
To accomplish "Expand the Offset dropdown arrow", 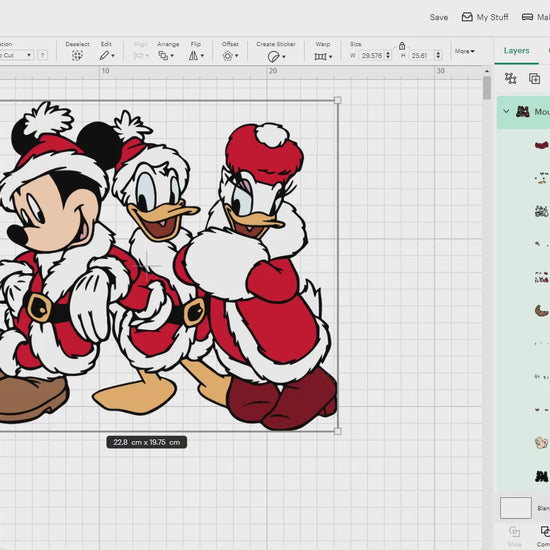I will 237,56.
